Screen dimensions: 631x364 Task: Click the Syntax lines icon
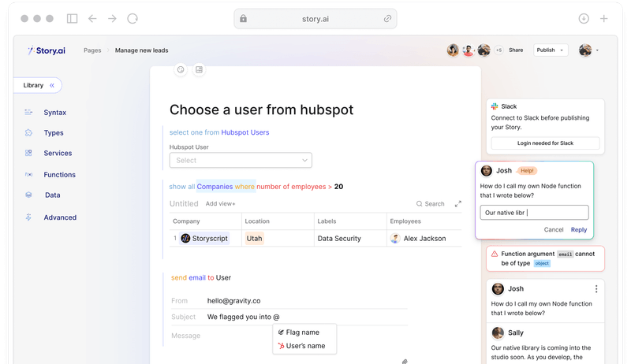click(28, 112)
